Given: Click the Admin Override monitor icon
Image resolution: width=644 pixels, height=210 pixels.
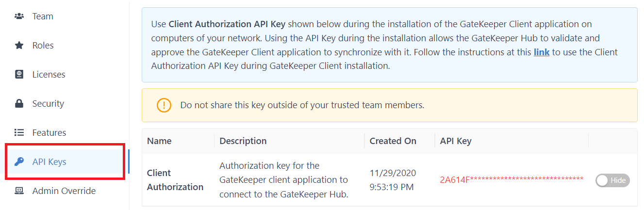Looking at the screenshot, I should [x=19, y=191].
